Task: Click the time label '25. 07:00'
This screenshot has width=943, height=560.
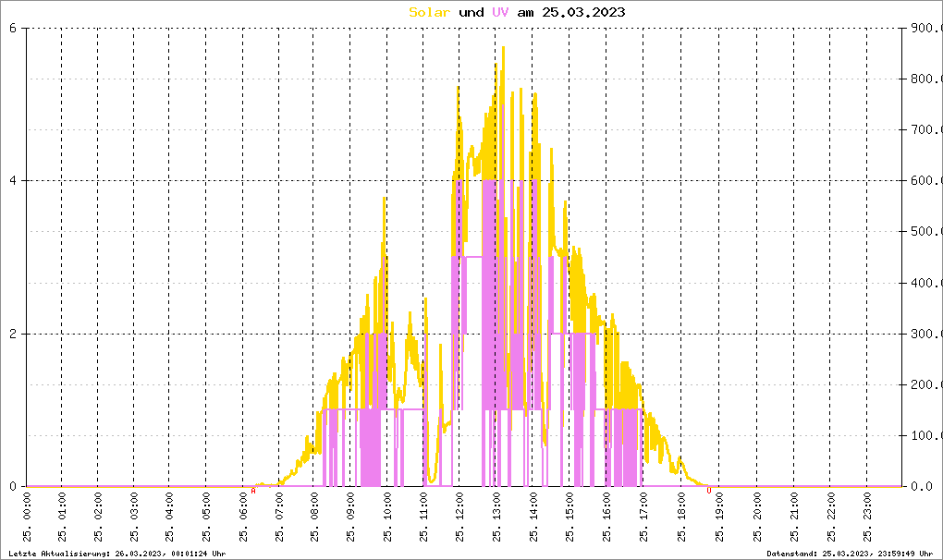Action: click(x=279, y=517)
